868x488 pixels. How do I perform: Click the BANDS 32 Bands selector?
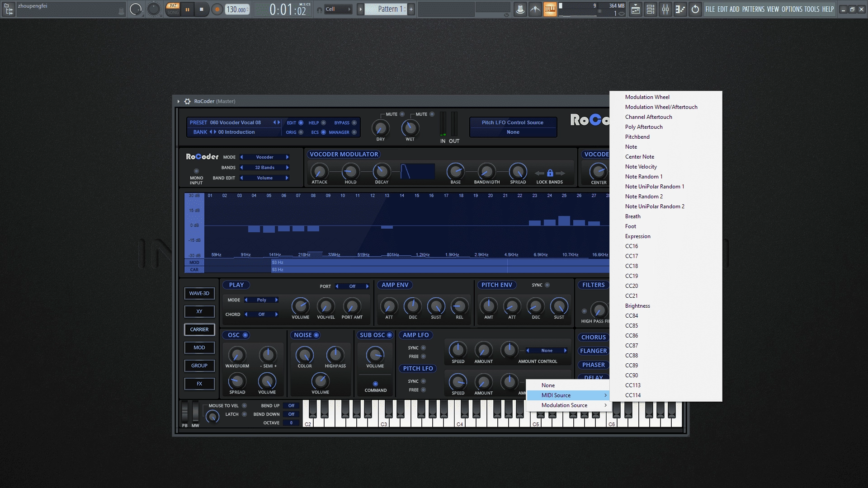click(x=264, y=168)
